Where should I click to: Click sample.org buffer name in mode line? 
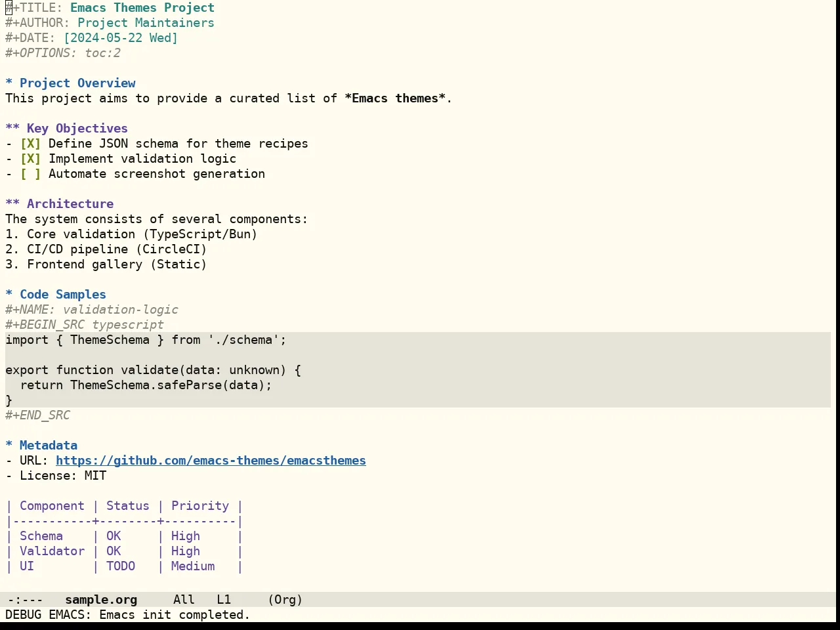point(101,600)
